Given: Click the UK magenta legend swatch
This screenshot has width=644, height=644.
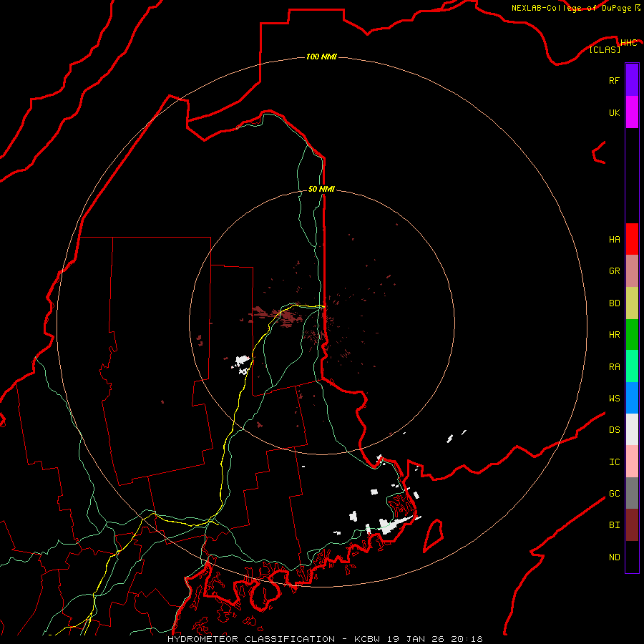Looking at the screenshot, I should (x=632, y=112).
